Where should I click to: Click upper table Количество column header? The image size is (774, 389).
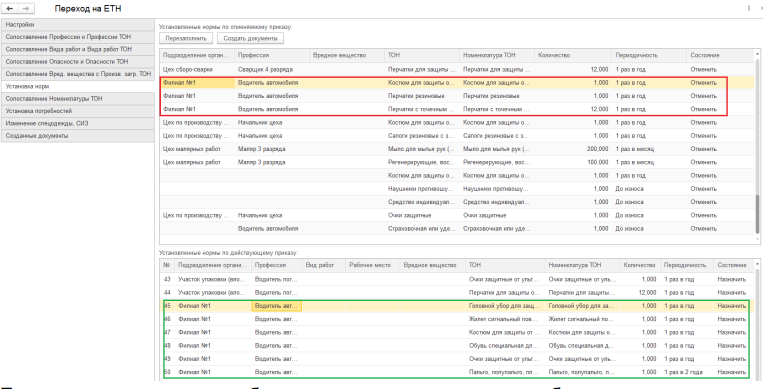tap(573, 55)
